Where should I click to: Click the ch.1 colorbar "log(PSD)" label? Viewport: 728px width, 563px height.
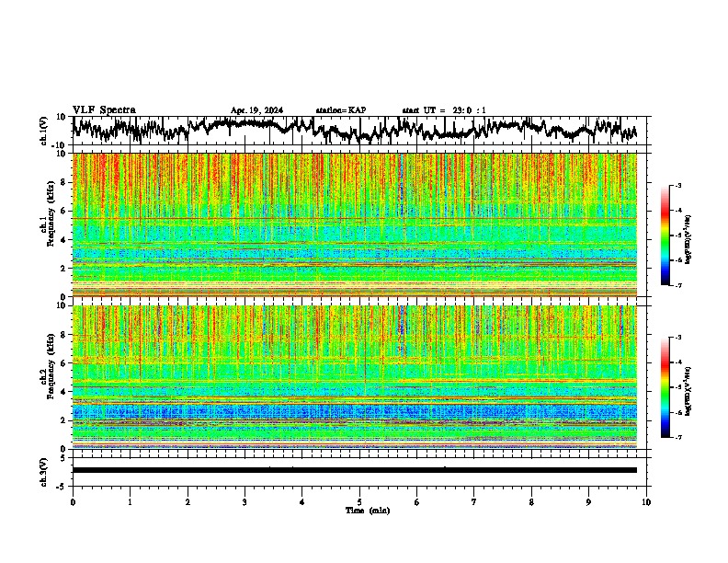(688, 239)
